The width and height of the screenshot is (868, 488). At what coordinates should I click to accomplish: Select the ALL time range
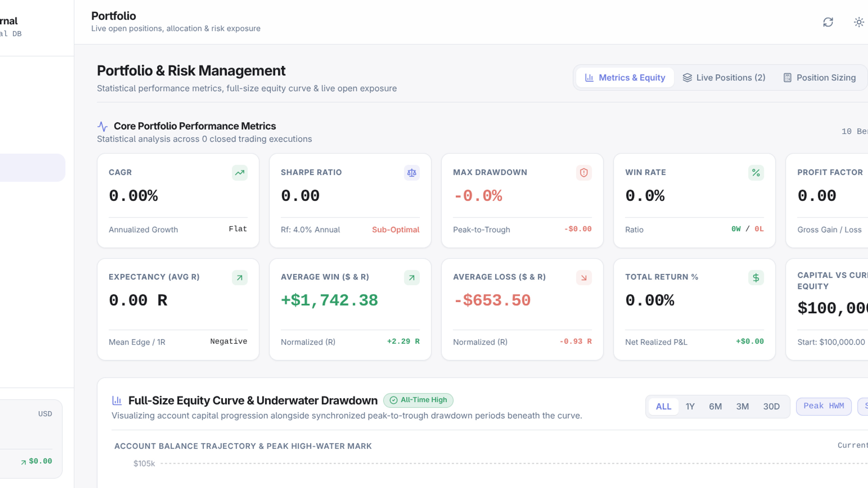click(664, 406)
